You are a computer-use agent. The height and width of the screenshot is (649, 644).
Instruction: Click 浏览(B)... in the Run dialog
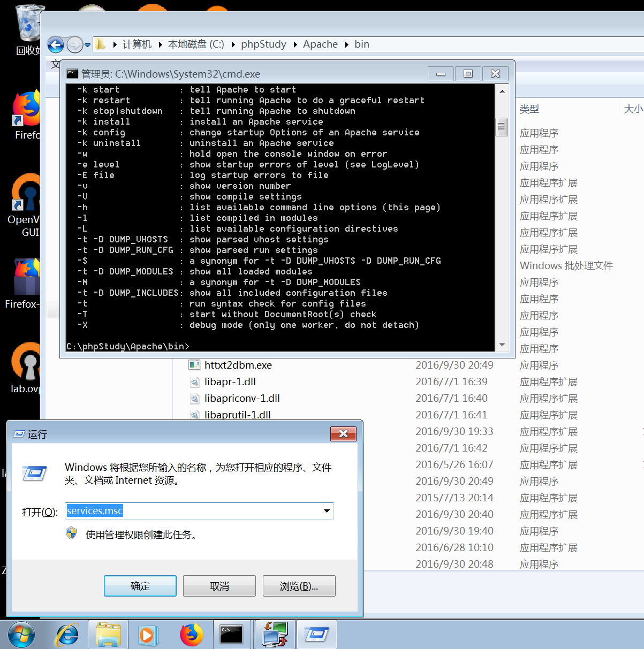click(x=299, y=586)
